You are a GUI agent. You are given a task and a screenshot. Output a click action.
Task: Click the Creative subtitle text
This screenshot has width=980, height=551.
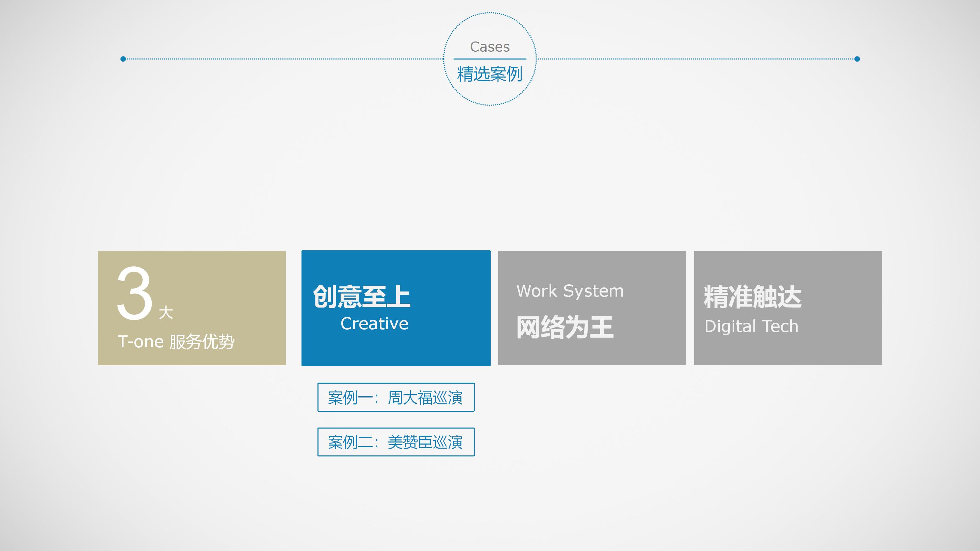click(x=374, y=323)
